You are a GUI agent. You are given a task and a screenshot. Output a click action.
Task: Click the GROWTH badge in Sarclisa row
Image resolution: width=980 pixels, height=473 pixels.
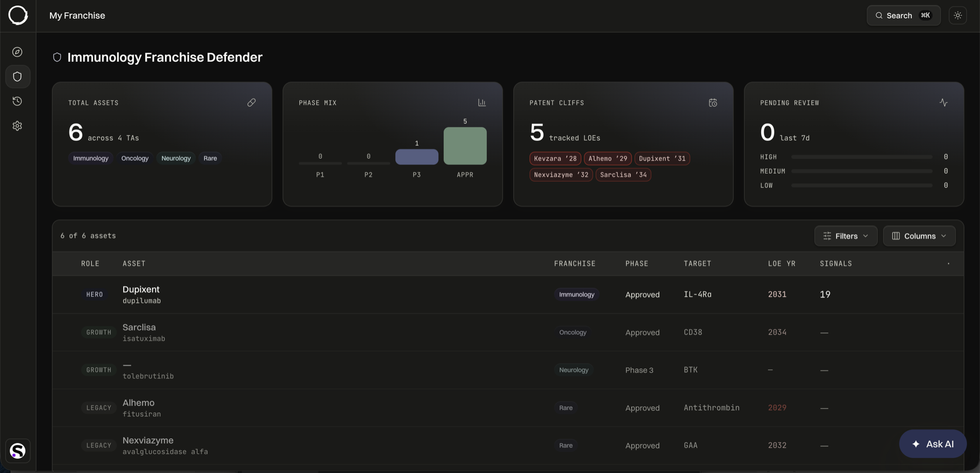point(99,332)
